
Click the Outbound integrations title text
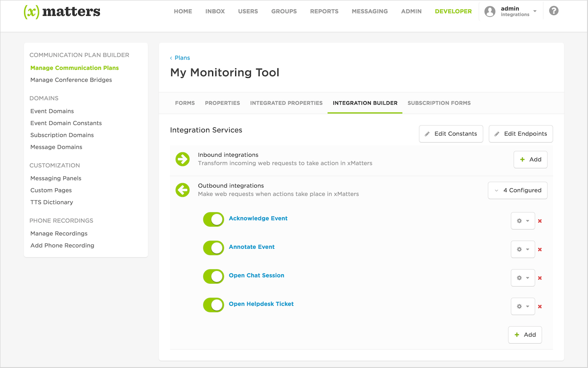[x=231, y=186]
